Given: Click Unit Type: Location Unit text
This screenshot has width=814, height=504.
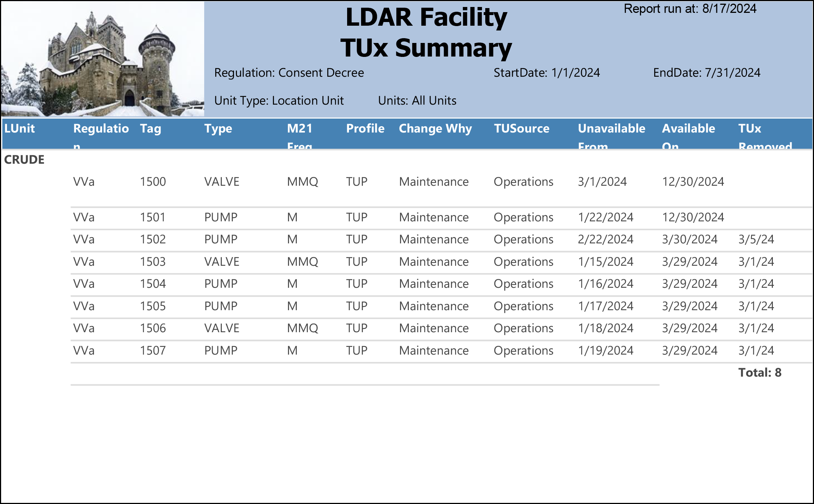Looking at the screenshot, I should click(x=279, y=101).
